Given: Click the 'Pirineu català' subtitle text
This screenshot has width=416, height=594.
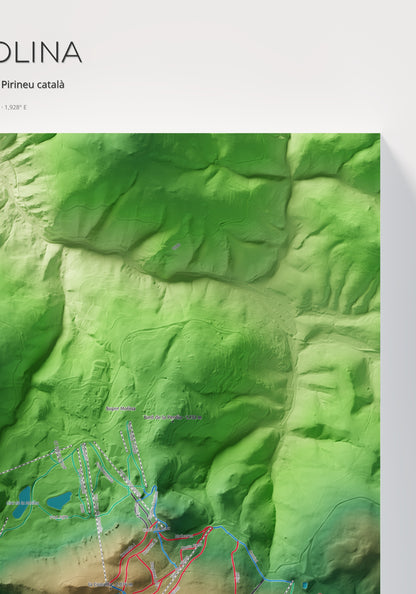Looking at the screenshot, I should (33, 84).
